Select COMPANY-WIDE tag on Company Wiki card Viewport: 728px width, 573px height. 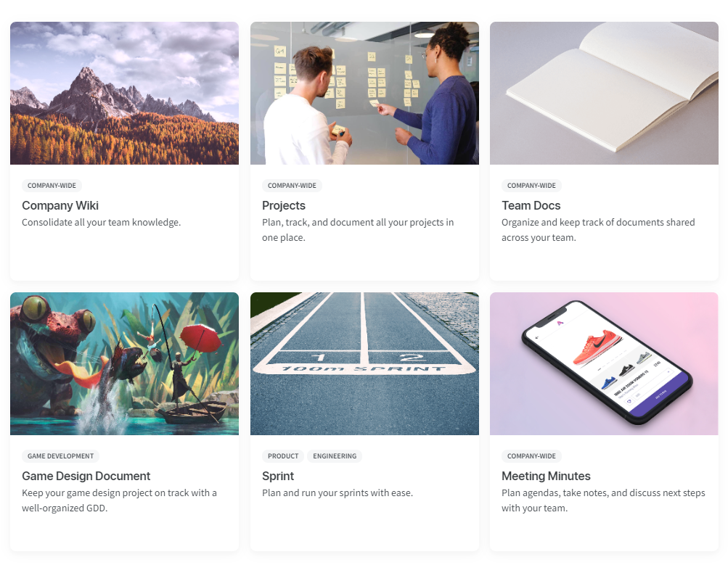[52, 186]
